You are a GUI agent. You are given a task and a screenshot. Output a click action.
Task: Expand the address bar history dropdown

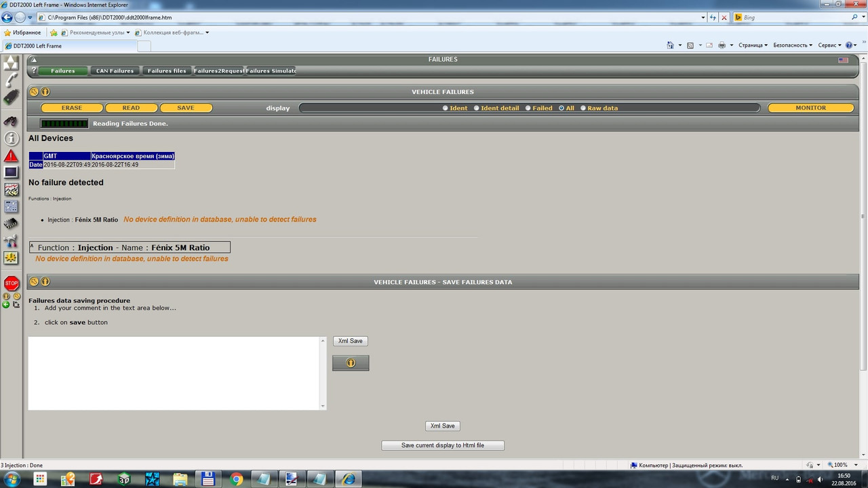[x=702, y=17]
